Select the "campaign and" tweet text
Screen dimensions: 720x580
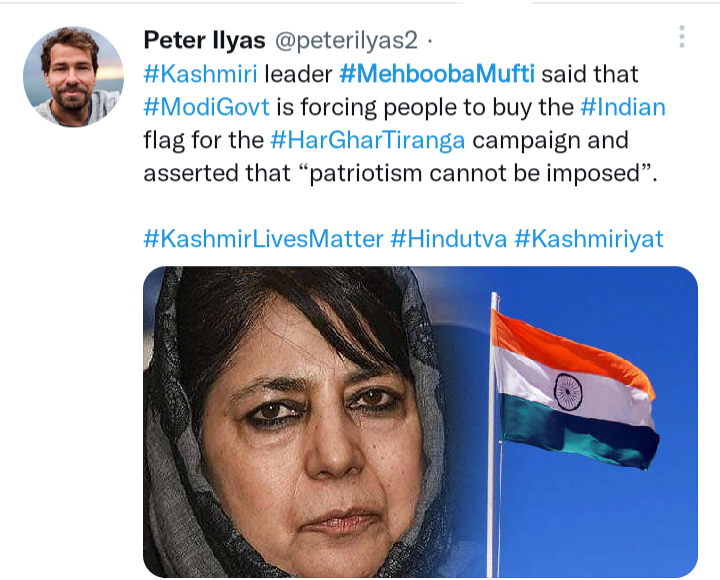[x=551, y=141]
